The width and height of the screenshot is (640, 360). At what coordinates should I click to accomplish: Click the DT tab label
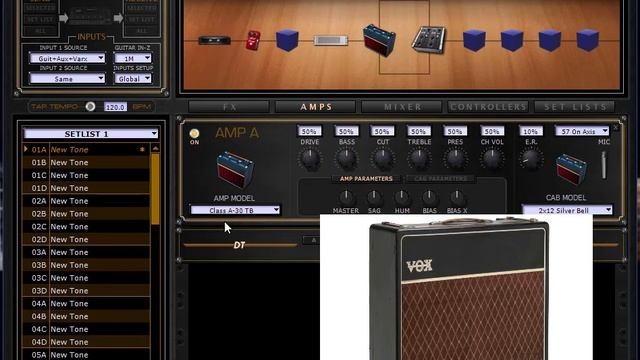pyautogui.click(x=240, y=245)
